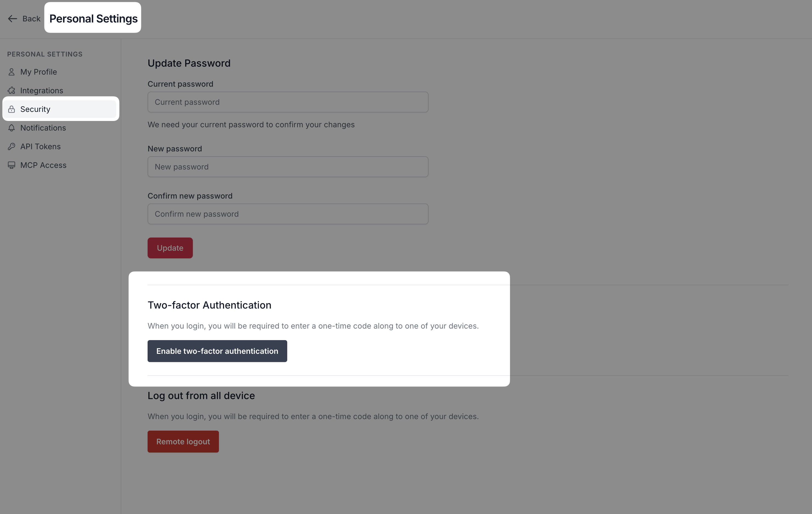The width and height of the screenshot is (812, 514).
Task: Enable two-factor authentication
Action: click(x=217, y=351)
